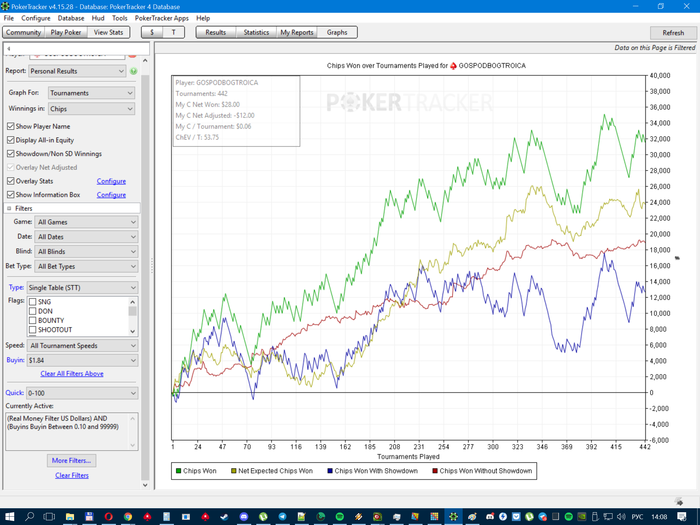Toggle Display All-in Equity checkbox
Screen dimensions: 700x525
[x=11, y=140]
